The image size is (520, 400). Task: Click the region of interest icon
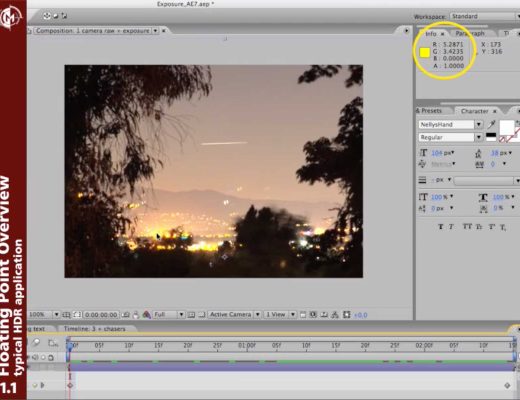[191, 315]
